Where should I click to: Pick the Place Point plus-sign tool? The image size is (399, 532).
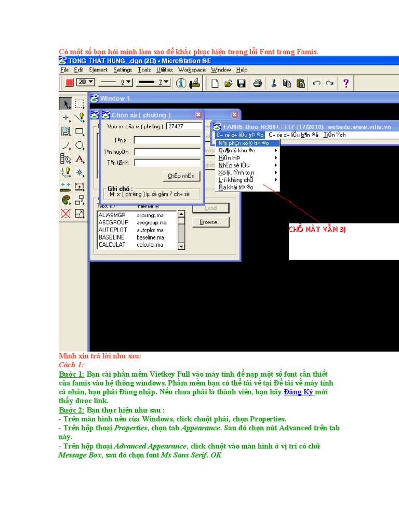[x=65, y=118]
